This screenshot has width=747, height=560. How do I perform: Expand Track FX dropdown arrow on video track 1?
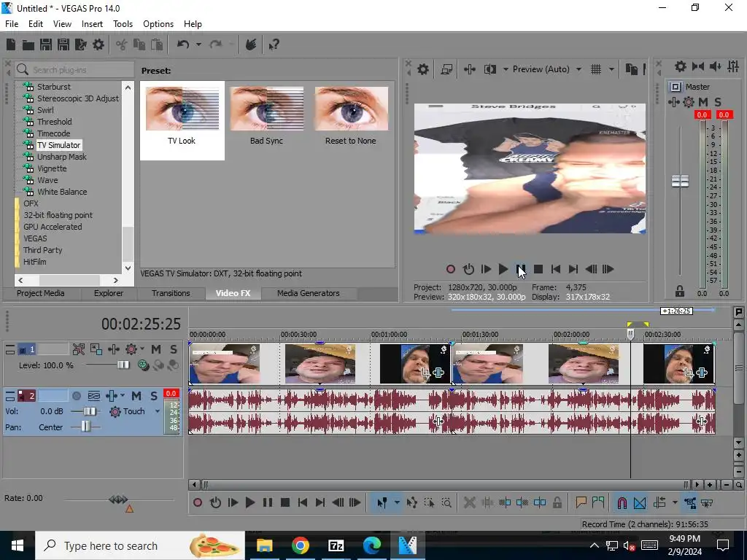coord(142,349)
